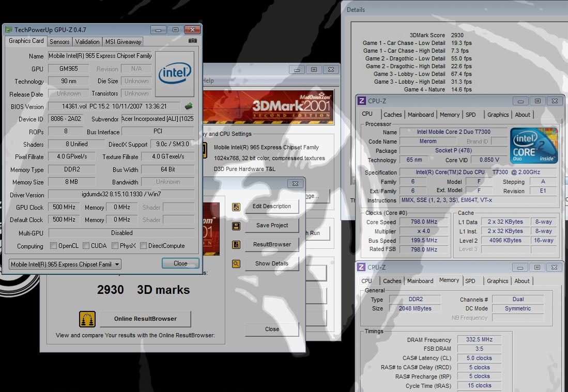Click the Channels # Dual value
The height and width of the screenshot is (392, 568).
518,299
